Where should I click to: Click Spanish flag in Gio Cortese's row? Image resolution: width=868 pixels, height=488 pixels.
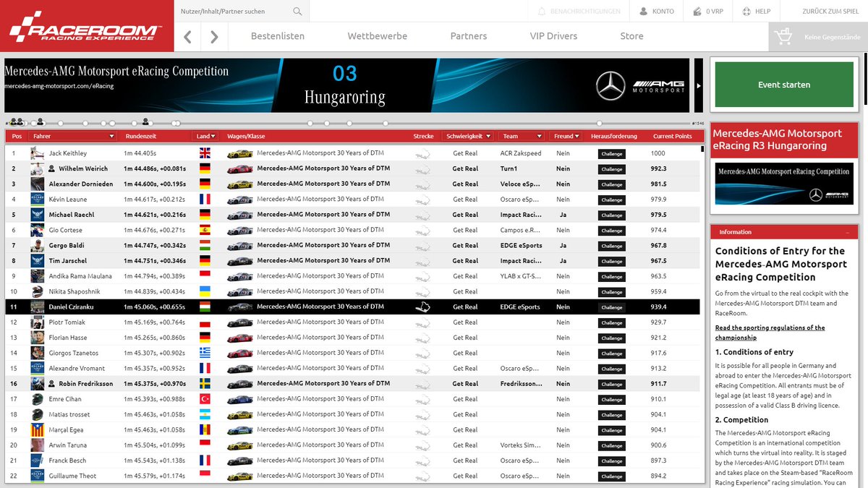205,230
